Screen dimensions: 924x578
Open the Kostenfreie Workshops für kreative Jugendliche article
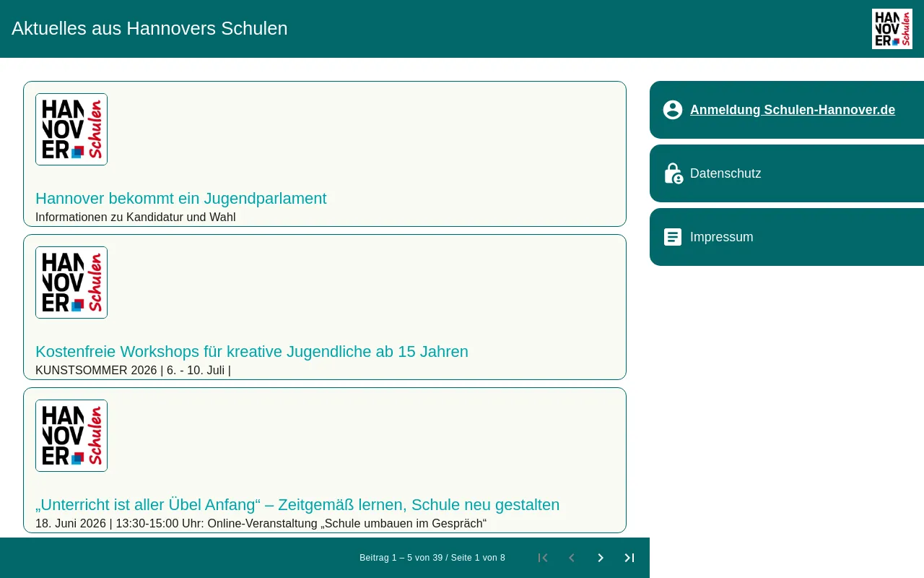tap(252, 352)
